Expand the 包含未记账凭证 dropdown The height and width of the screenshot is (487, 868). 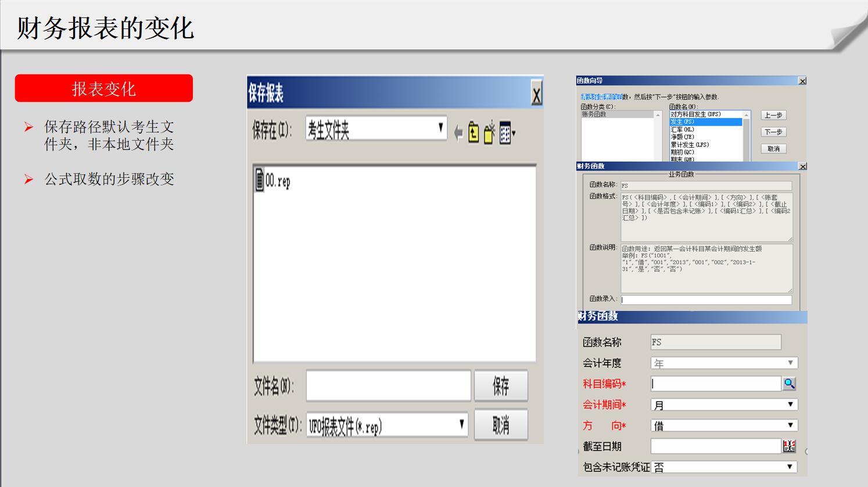(x=790, y=467)
